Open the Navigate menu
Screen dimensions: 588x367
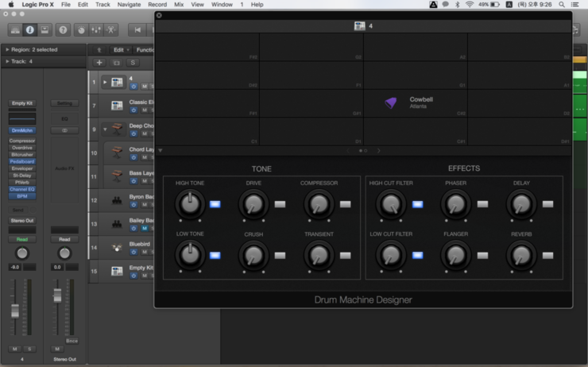point(129,5)
